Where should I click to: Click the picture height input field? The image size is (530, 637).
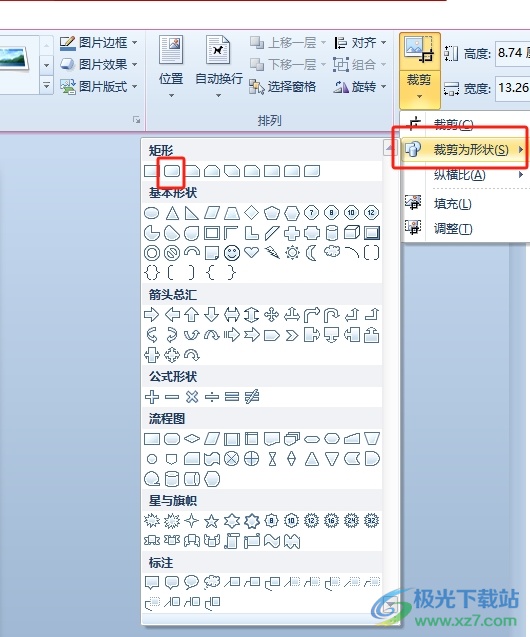513,53
